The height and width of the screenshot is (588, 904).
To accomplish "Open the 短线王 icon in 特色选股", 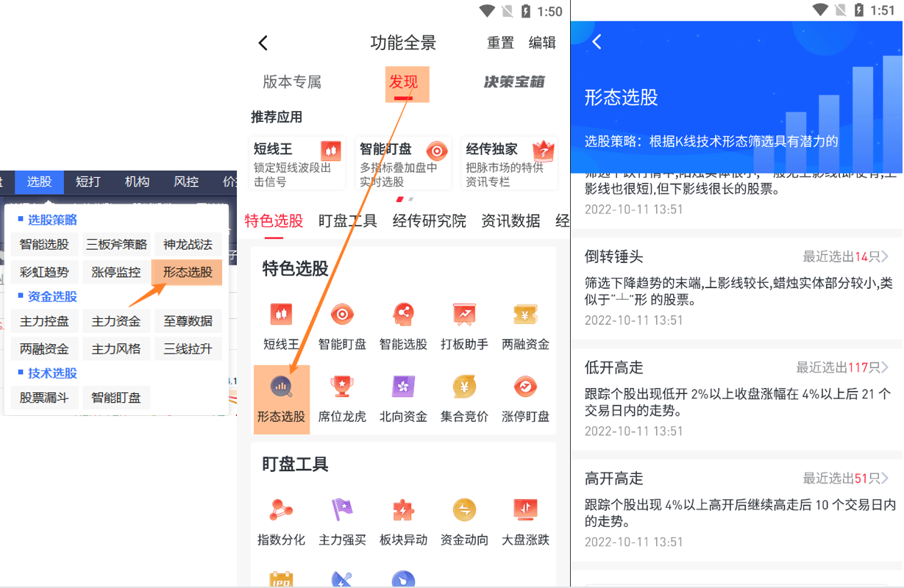I will click(x=281, y=315).
